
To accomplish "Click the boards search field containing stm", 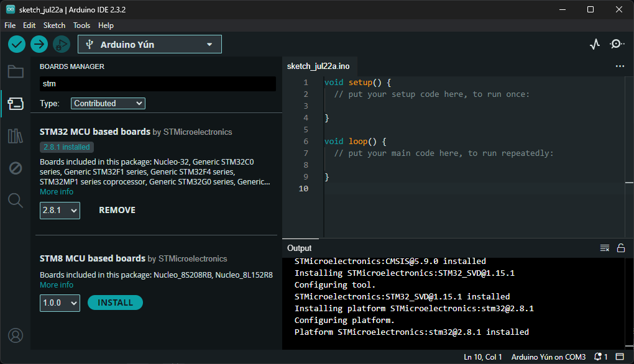I will (x=157, y=83).
